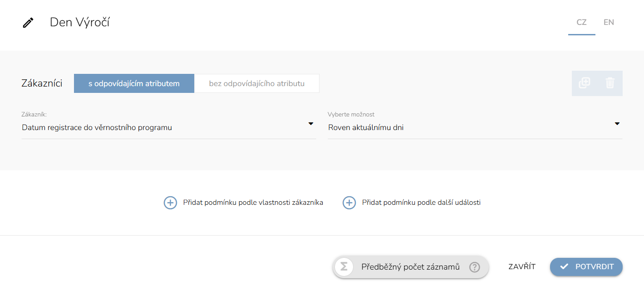Screen dimensions: 644x290
Task: Click arrow next to "Roven aktuálnímu dni"
Action: tap(617, 124)
